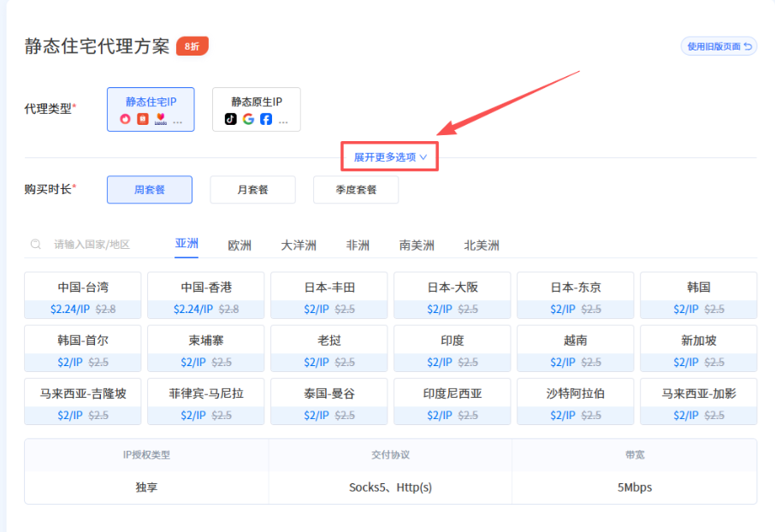Open the 非洲 region tab
Screen dimensions: 775x532
[x=358, y=245]
